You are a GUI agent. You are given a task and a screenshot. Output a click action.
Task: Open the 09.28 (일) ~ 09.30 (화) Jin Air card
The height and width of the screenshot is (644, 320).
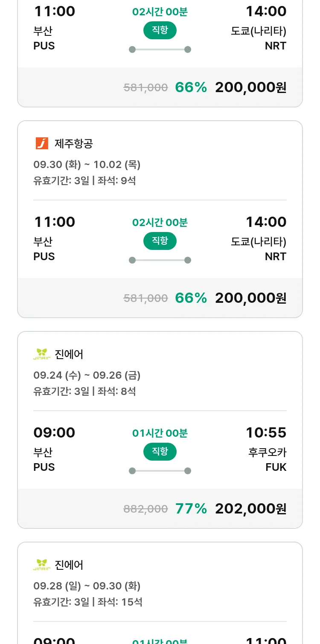coord(87,586)
